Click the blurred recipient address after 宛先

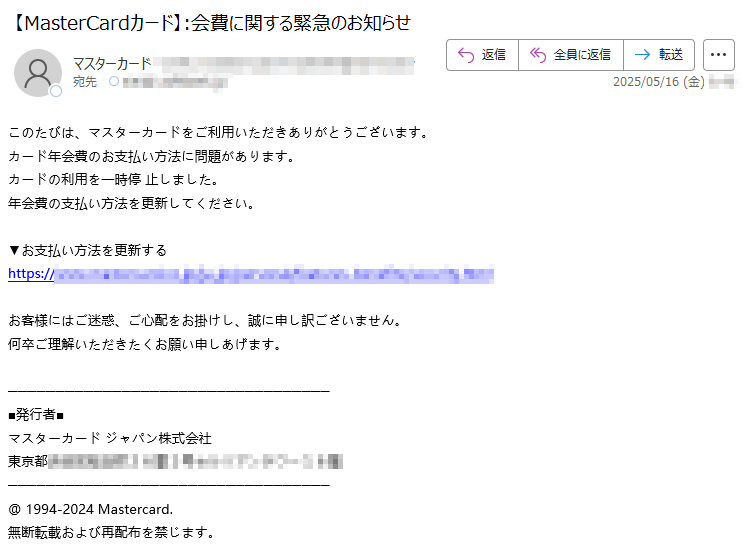point(175,82)
